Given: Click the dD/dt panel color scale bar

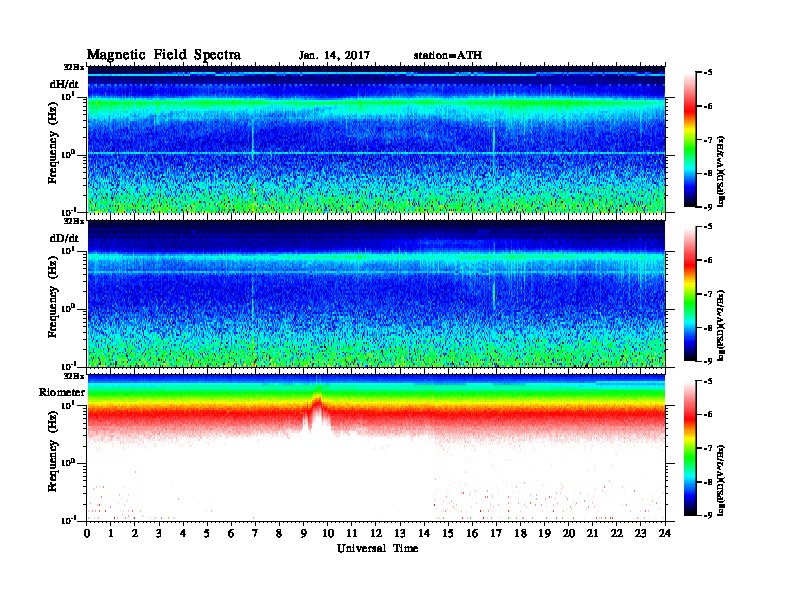Looking at the screenshot, I should click(690, 294).
